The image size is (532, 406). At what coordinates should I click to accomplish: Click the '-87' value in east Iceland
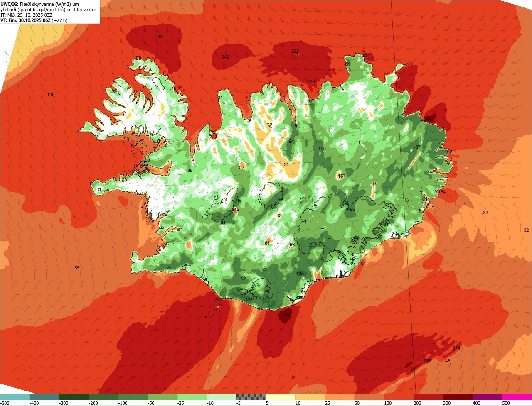coord(418,147)
